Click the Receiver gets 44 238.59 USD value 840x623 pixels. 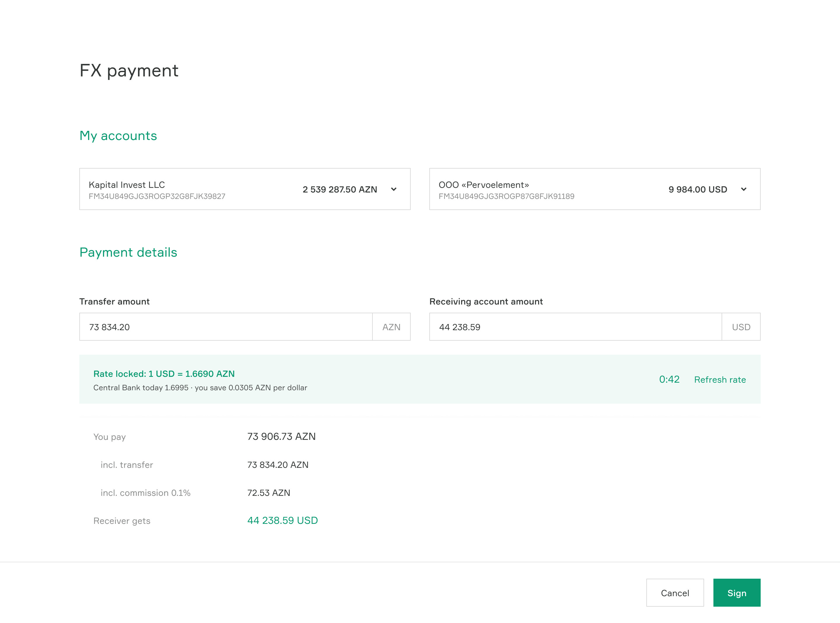tap(282, 520)
